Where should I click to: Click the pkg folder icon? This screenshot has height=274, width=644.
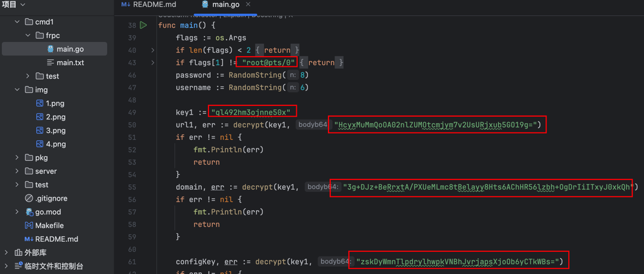(x=29, y=157)
